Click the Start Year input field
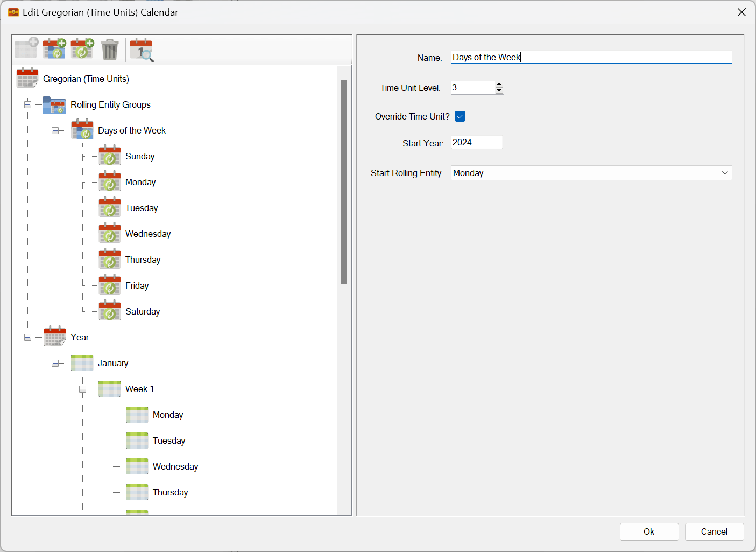Viewport: 756px width, 552px height. tap(476, 143)
